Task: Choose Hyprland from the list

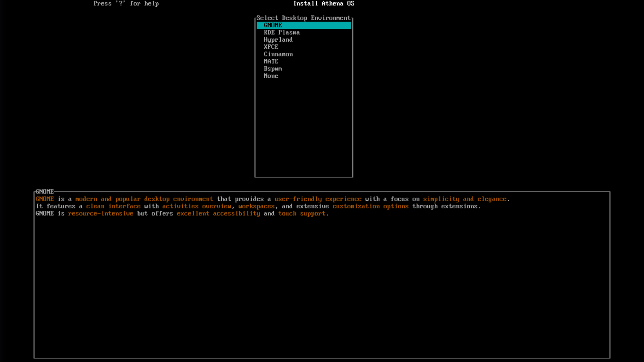Action: 278,40
